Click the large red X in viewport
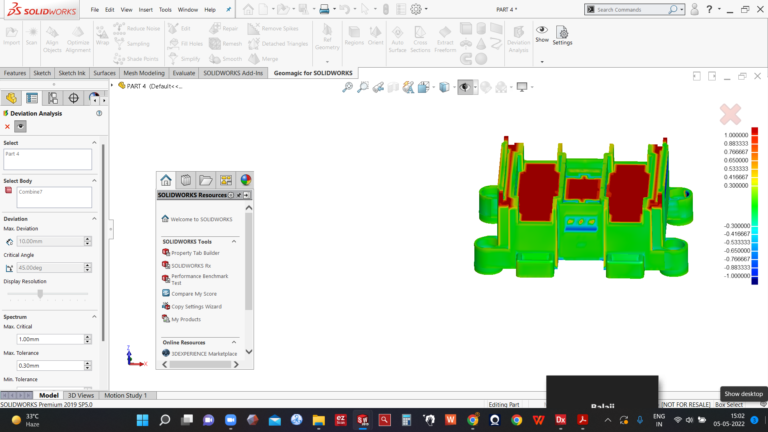Viewport: 768px width, 432px height. (x=730, y=114)
